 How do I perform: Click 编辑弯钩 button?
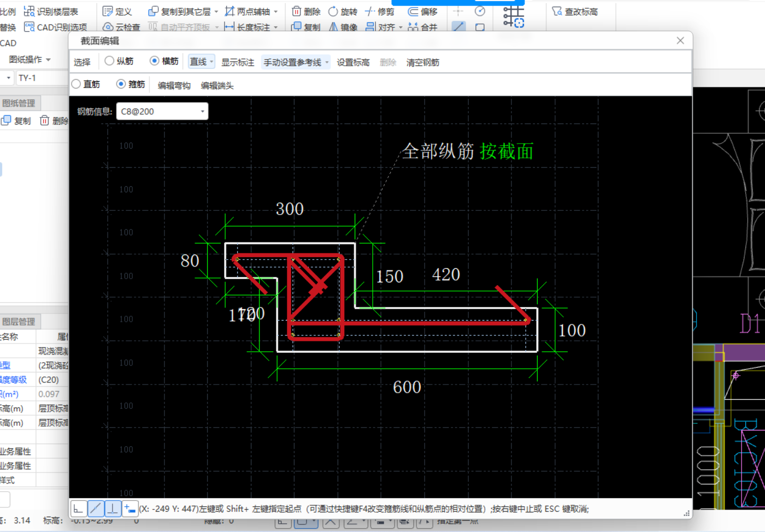point(174,85)
